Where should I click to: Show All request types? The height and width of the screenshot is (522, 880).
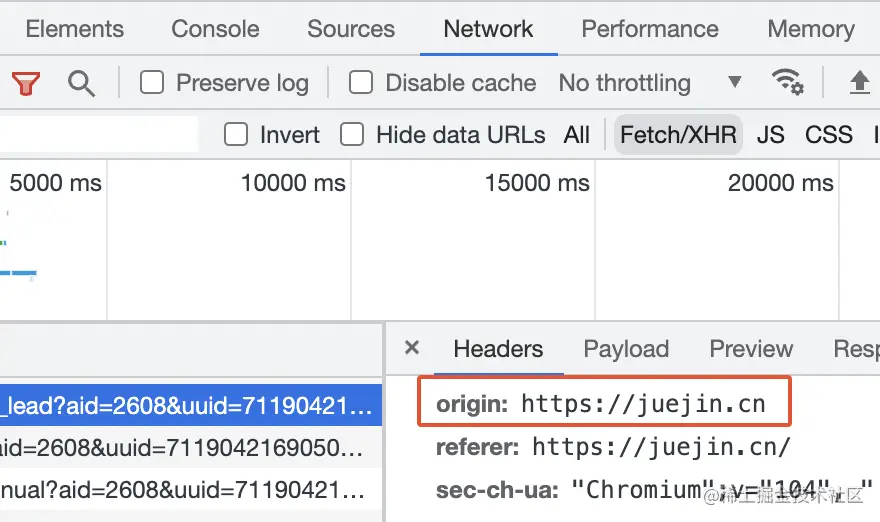click(x=577, y=135)
